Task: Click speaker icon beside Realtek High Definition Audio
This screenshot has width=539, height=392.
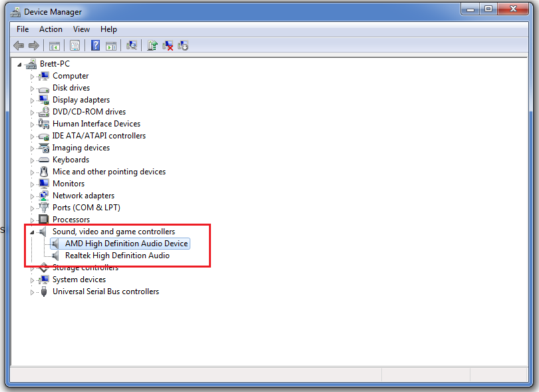Action: (x=55, y=256)
